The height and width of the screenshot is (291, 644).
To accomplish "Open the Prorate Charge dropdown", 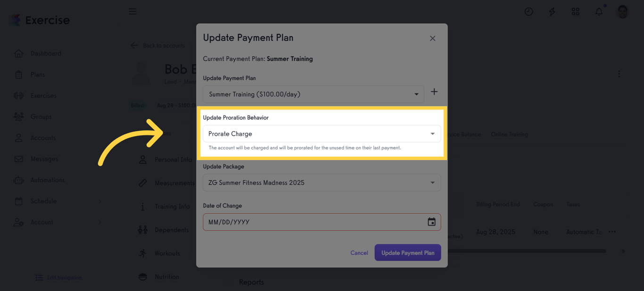I will click(322, 134).
